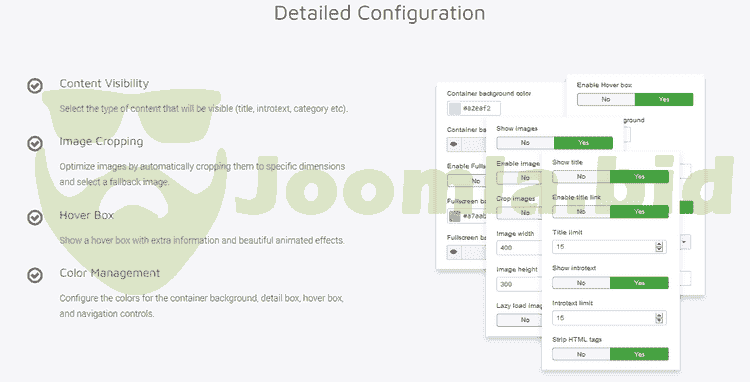Click the container background color swatch

pos(454,109)
